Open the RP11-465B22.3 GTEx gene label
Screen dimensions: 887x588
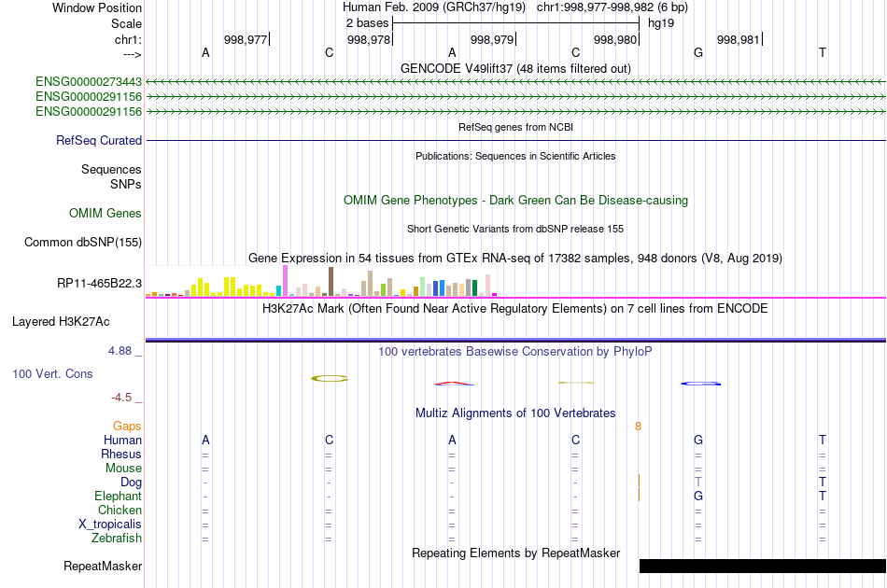[x=100, y=283]
